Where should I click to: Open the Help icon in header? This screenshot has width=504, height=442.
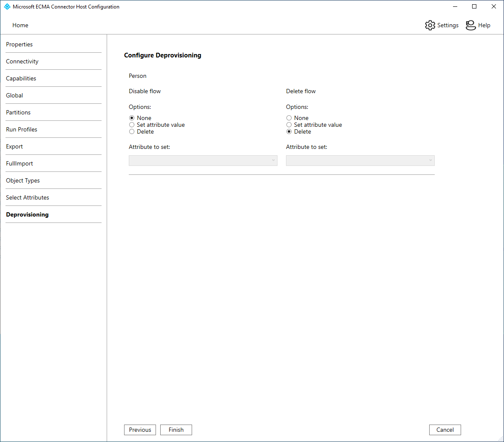(470, 25)
